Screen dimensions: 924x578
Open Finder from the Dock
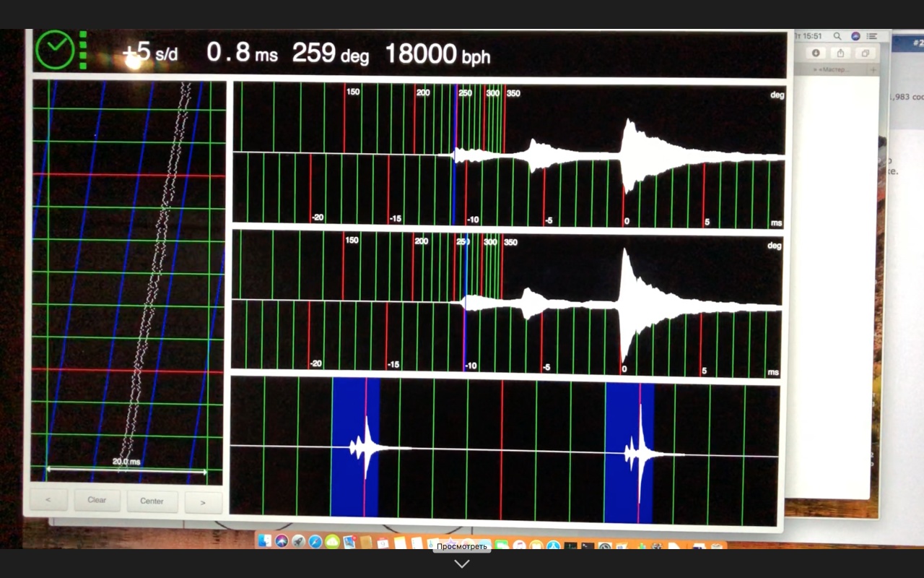coord(265,540)
